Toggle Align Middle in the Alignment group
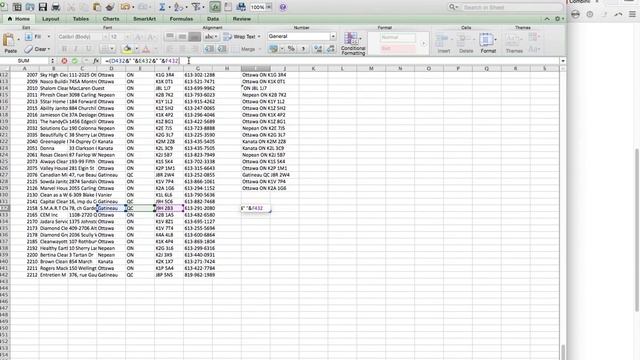 pyautogui.click(x=182, y=37)
